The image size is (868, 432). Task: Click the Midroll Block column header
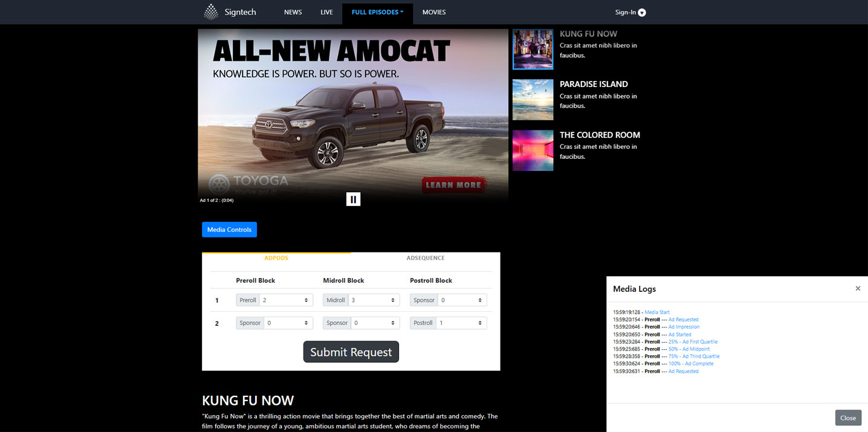343,280
